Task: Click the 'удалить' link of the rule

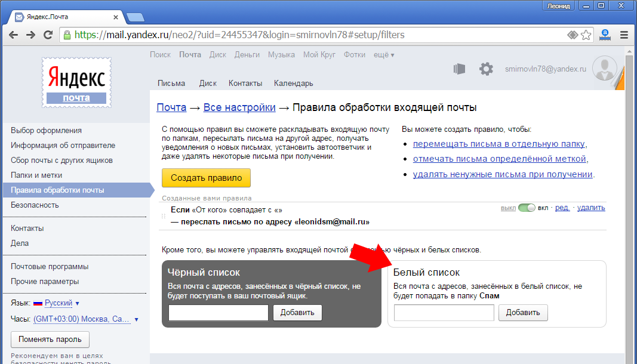Action: click(x=591, y=208)
